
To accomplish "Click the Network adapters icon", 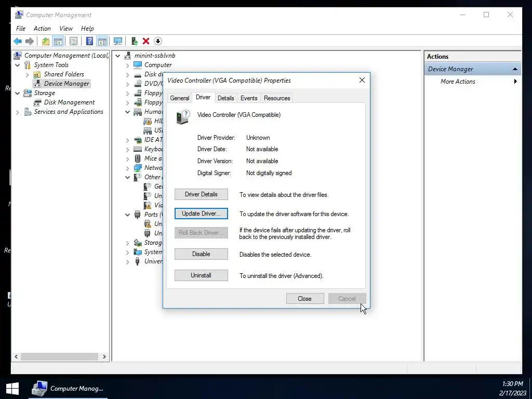I will [x=137, y=168].
